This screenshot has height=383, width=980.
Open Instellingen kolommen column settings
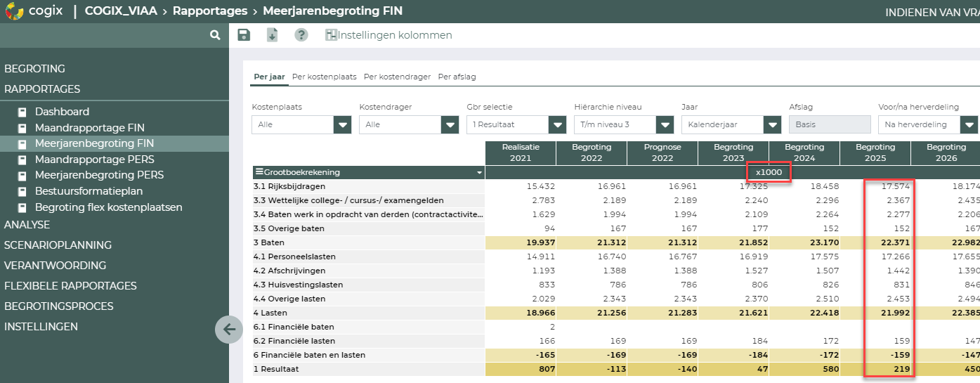[388, 35]
